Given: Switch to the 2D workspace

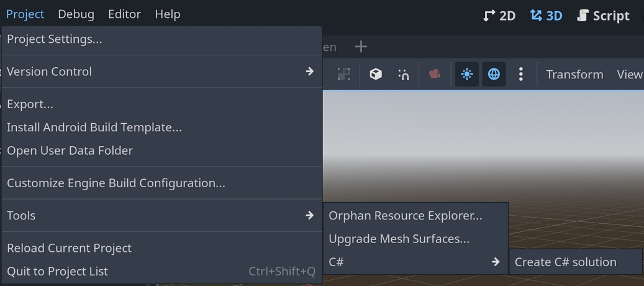Looking at the screenshot, I should click(x=499, y=16).
